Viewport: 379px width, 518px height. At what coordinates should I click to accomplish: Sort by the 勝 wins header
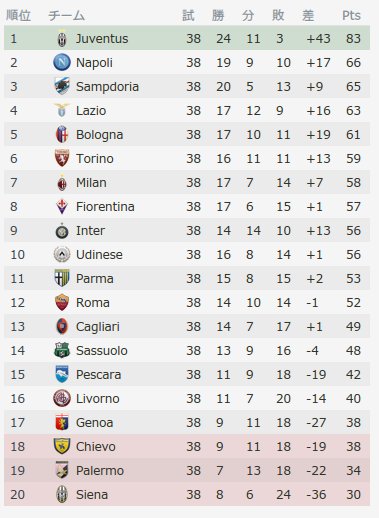[218, 15]
